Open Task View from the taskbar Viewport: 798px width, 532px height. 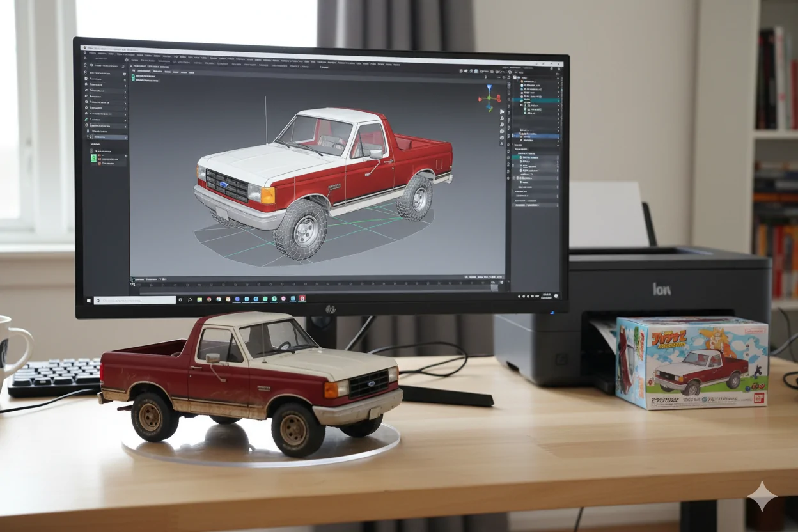click(180, 300)
